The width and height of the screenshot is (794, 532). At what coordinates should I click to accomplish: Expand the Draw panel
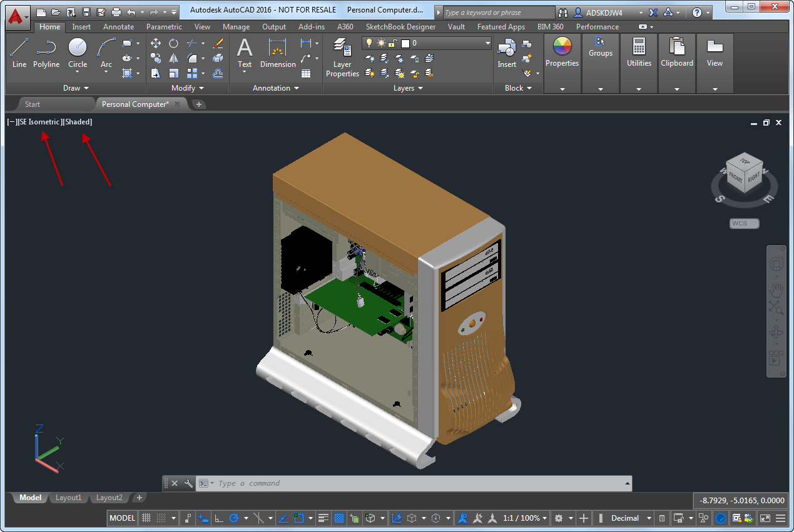tap(76, 88)
